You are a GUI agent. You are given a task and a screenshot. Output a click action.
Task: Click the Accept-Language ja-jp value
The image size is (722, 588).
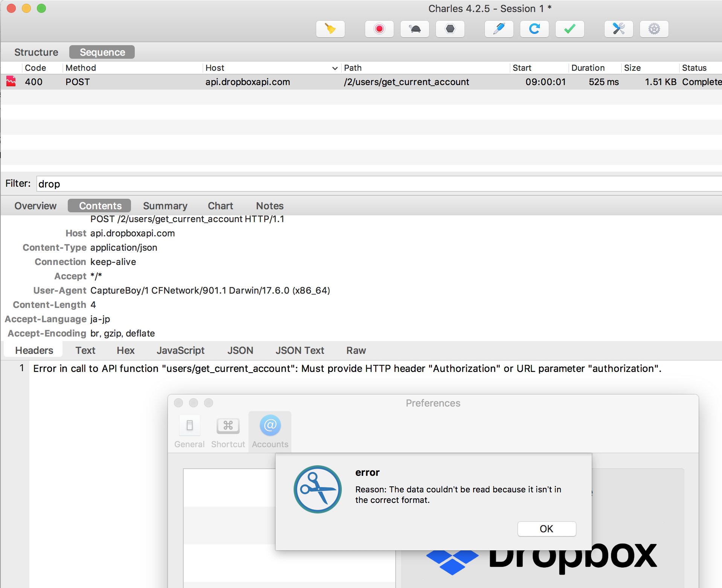[100, 319]
